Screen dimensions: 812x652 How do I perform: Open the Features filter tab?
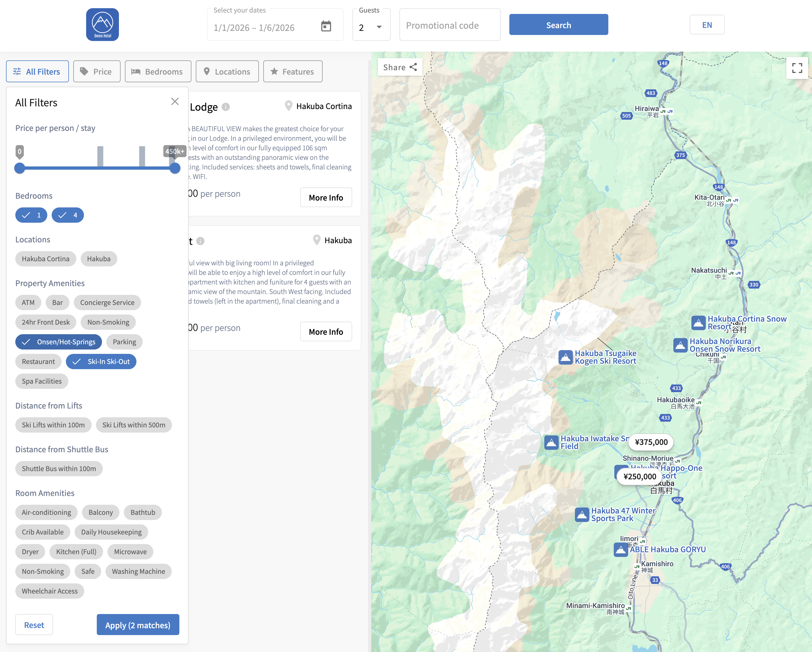pyautogui.click(x=293, y=72)
